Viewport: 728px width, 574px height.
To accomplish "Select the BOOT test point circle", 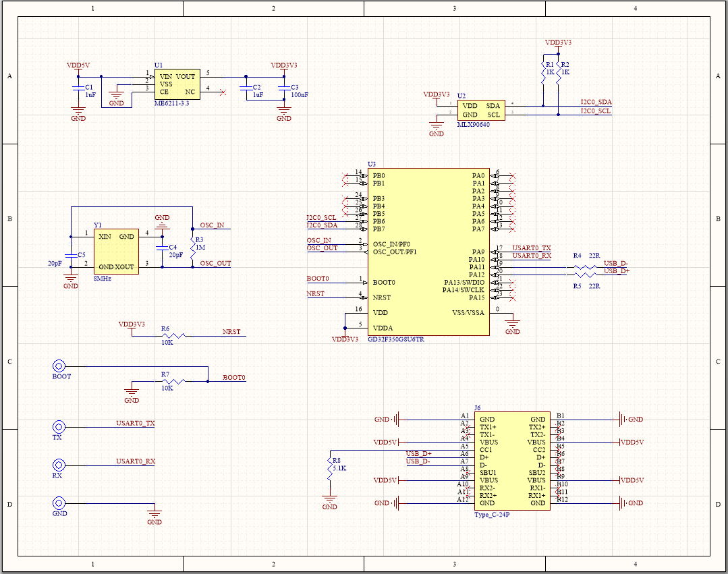I will coord(59,366).
